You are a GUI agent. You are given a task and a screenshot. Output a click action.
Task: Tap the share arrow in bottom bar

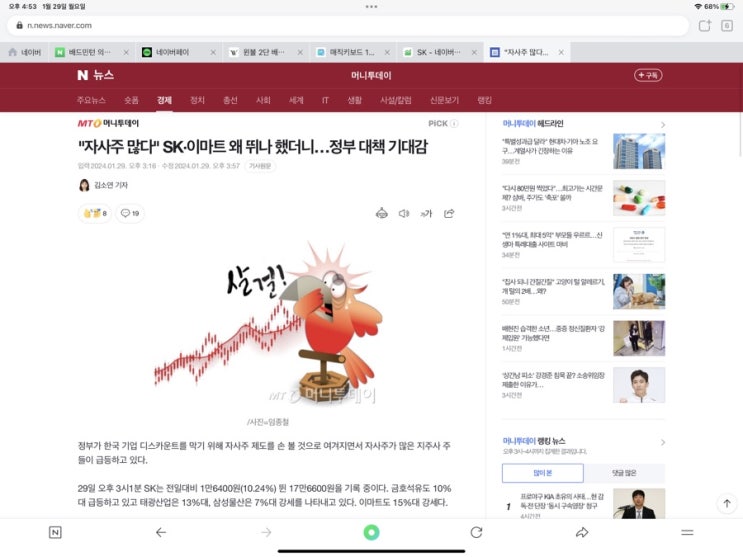(582, 532)
